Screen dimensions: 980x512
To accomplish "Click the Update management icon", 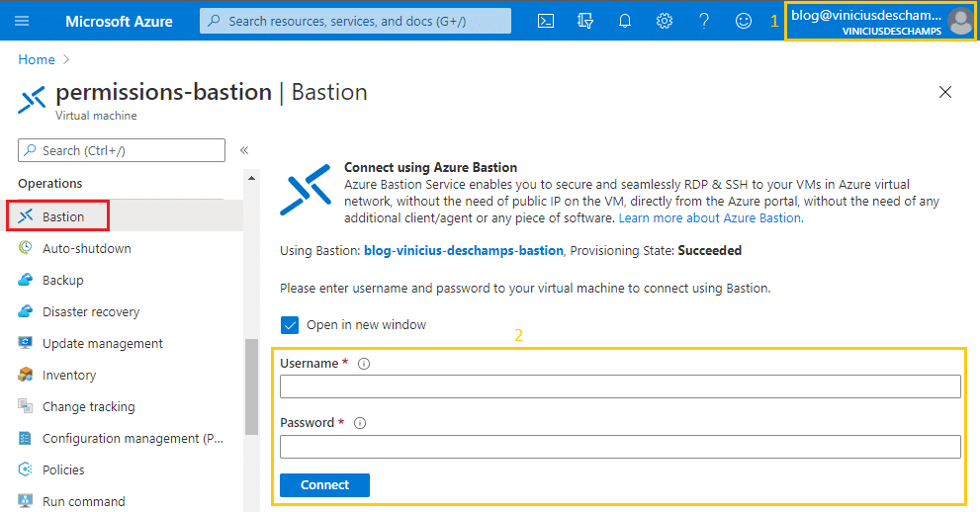I will tap(25, 343).
